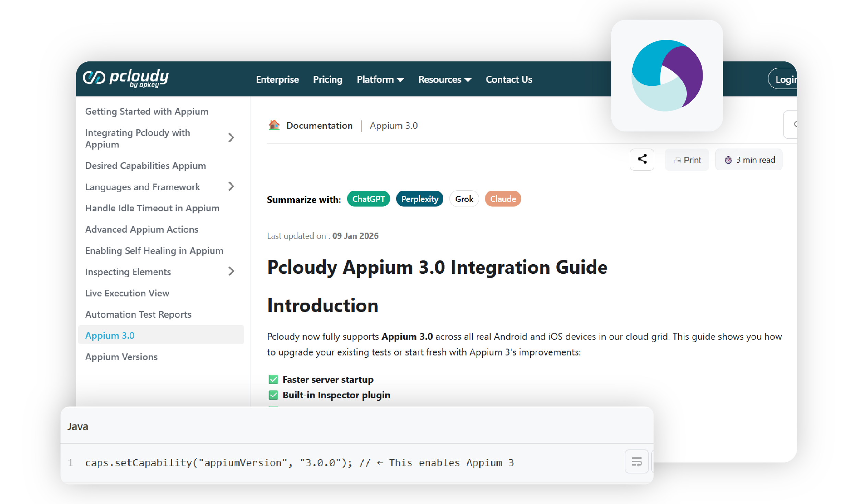Screen dimensions: 858x504
Task: Open the Resources dropdown menu
Action: pyautogui.click(x=444, y=80)
